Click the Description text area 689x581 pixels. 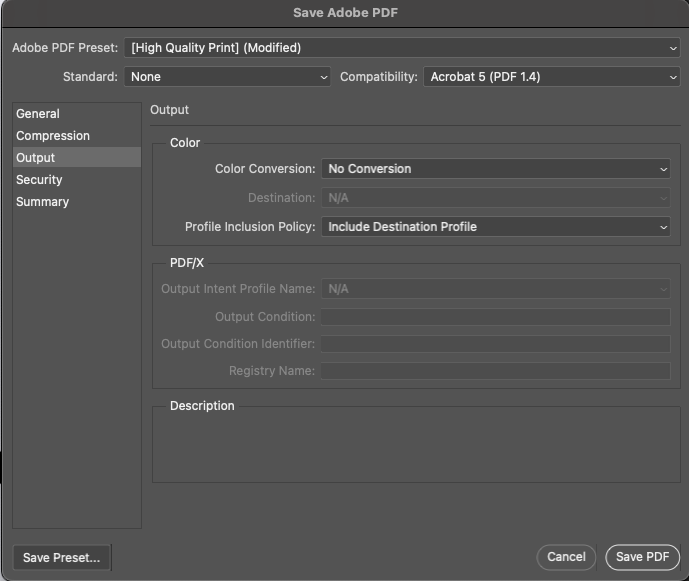click(x=416, y=445)
